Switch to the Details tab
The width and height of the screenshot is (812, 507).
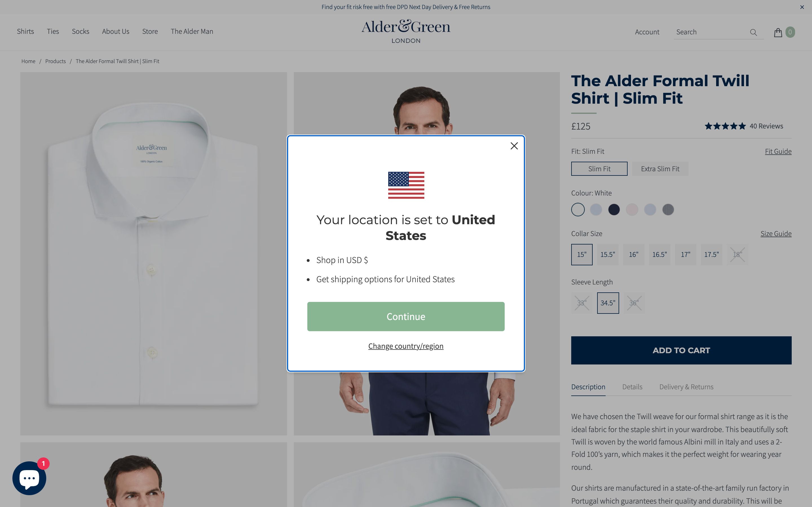coord(632,387)
